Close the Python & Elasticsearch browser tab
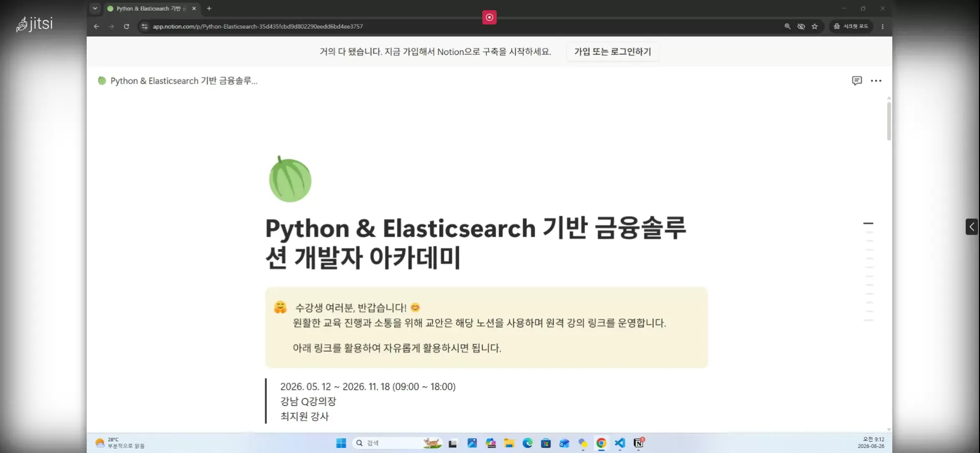The width and height of the screenshot is (980, 453). pyautogui.click(x=194, y=9)
